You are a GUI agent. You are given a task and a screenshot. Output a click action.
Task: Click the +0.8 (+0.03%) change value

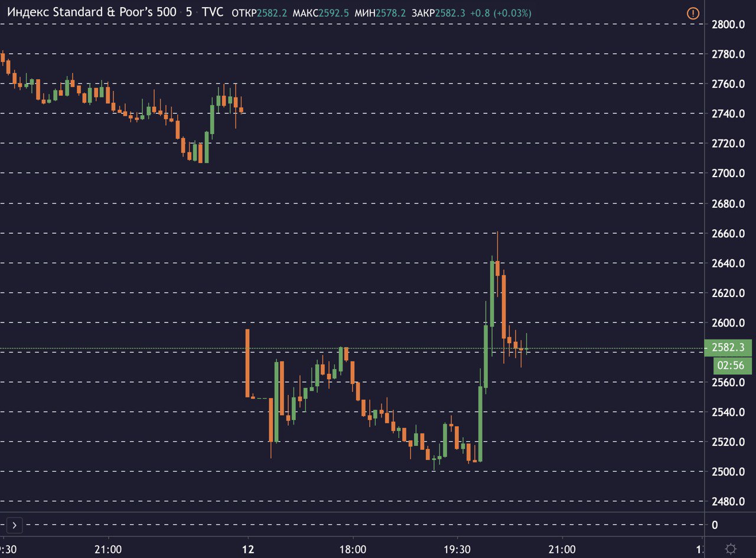(501, 13)
